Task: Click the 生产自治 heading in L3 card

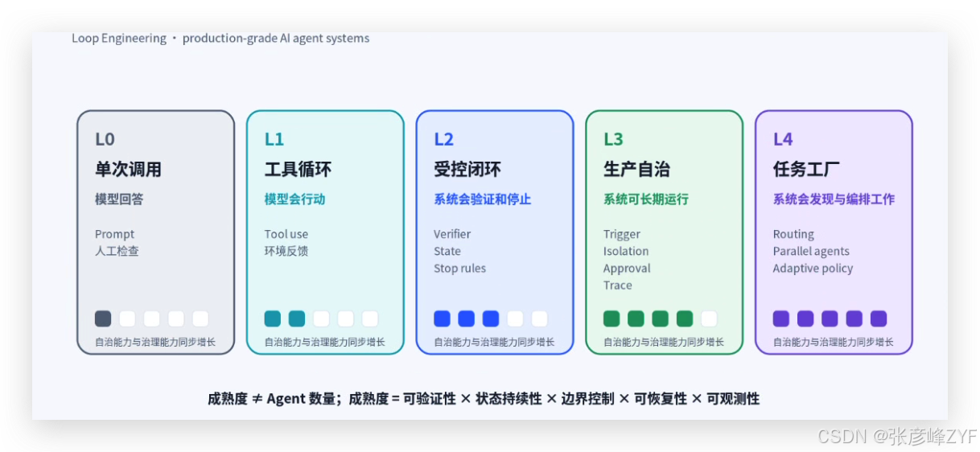Action: click(x=637, y=170)
